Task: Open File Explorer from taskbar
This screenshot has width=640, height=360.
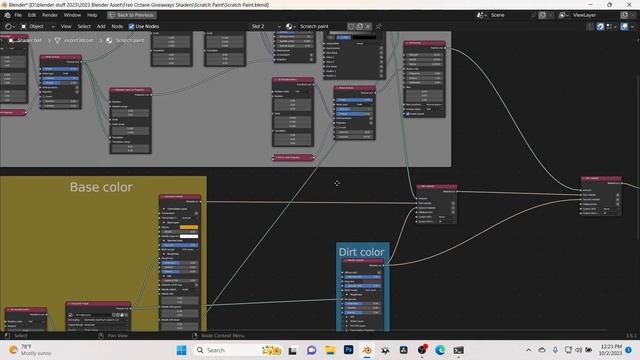Action: tap(330, 350)
